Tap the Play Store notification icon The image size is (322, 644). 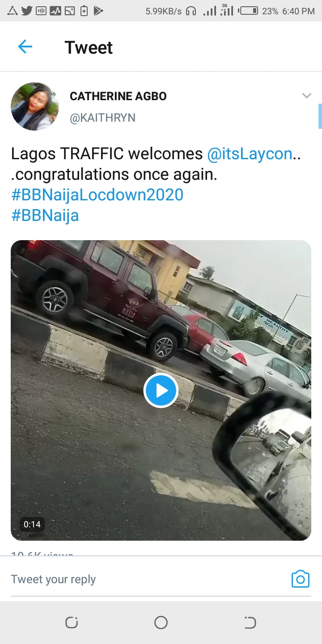pos(98,11)
